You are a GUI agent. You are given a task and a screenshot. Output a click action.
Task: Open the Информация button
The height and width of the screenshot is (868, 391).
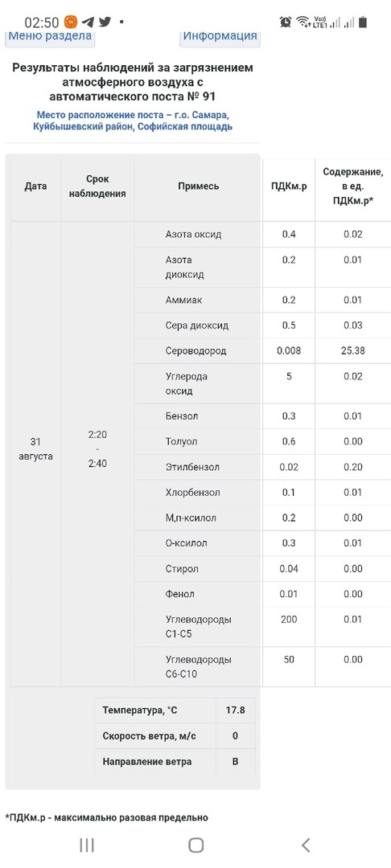pyautogui.click(x=220, y=37)
